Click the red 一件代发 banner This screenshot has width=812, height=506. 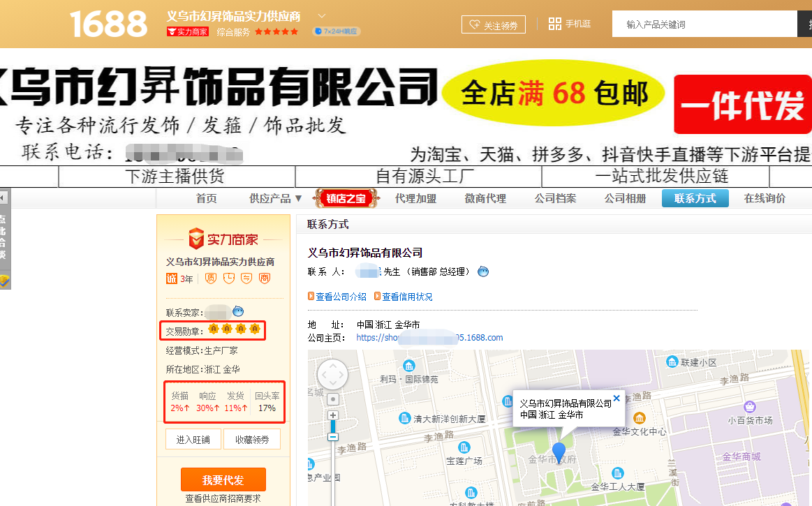tap(743, 105)
